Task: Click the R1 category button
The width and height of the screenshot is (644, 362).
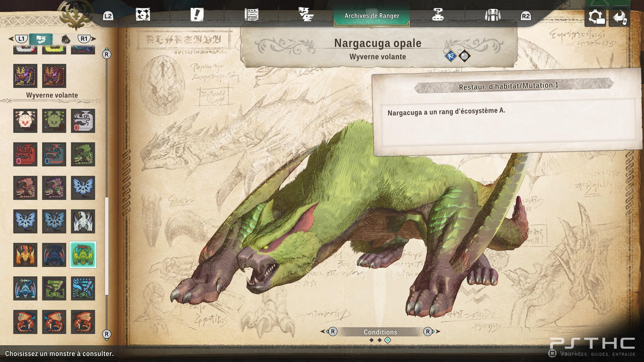Action: (x=84, y=39)
